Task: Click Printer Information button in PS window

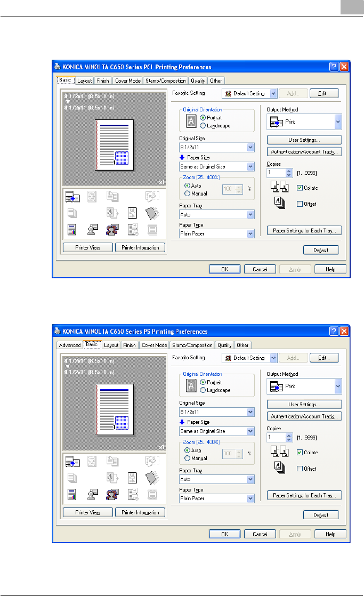Action: tap(140, 512)
